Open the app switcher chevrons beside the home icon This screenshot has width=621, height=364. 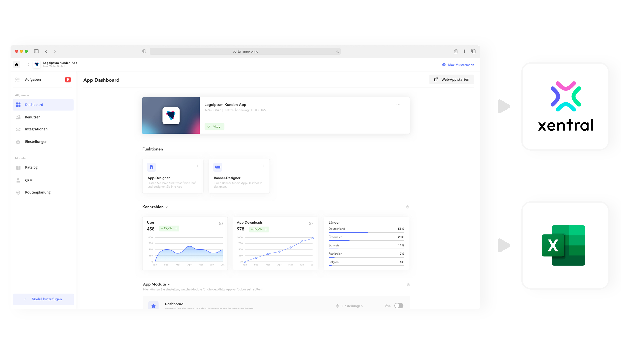29,65
